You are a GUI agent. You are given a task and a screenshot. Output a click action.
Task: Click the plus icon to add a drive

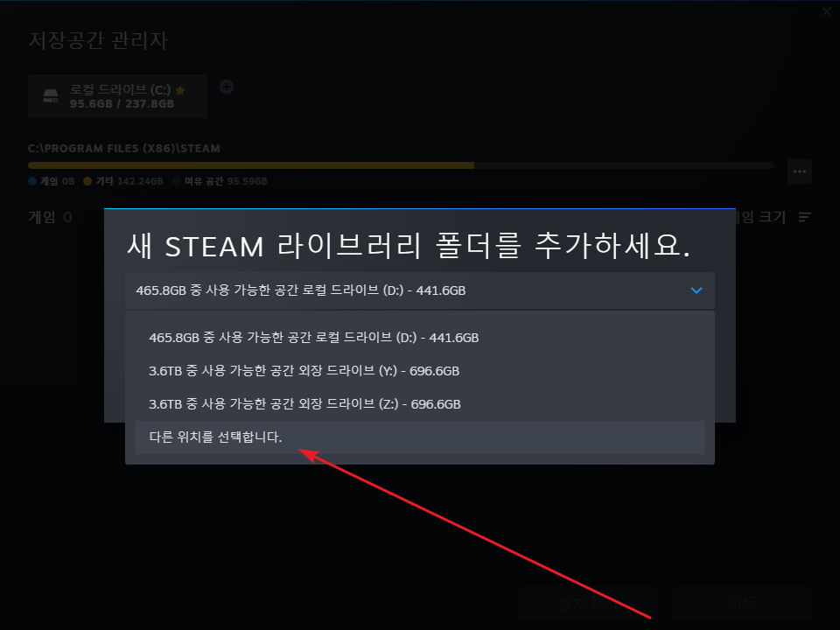227,87
